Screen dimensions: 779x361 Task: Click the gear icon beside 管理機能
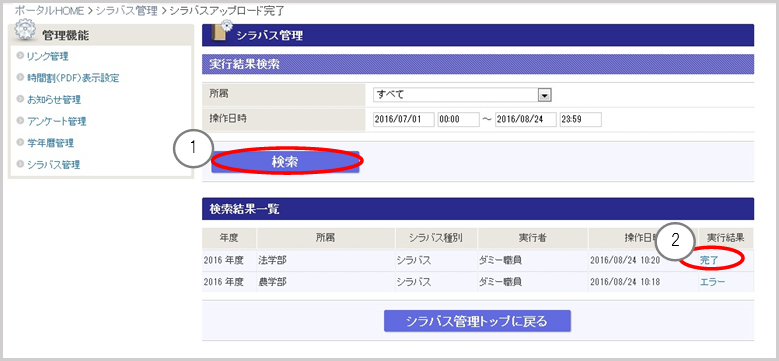[25, 30]
